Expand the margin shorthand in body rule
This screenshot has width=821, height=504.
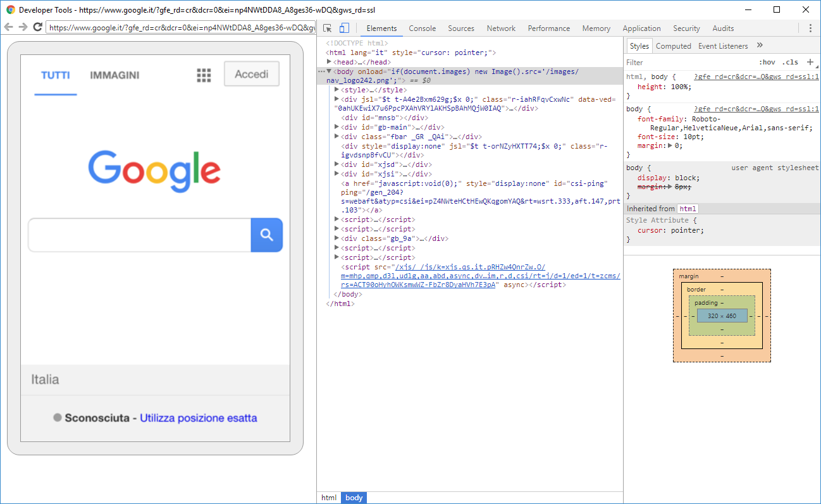click(x=670, y=145)
